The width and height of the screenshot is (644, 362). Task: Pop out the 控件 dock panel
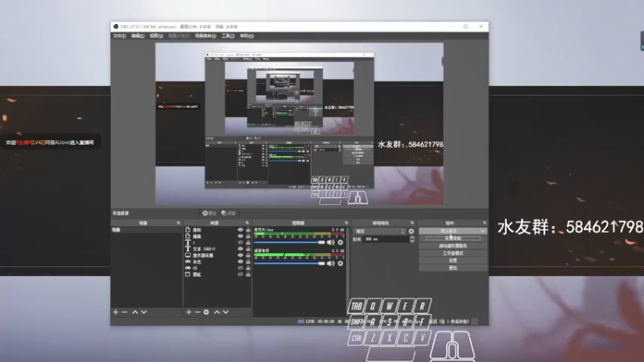pyautogui.click(x=485, y=223)
